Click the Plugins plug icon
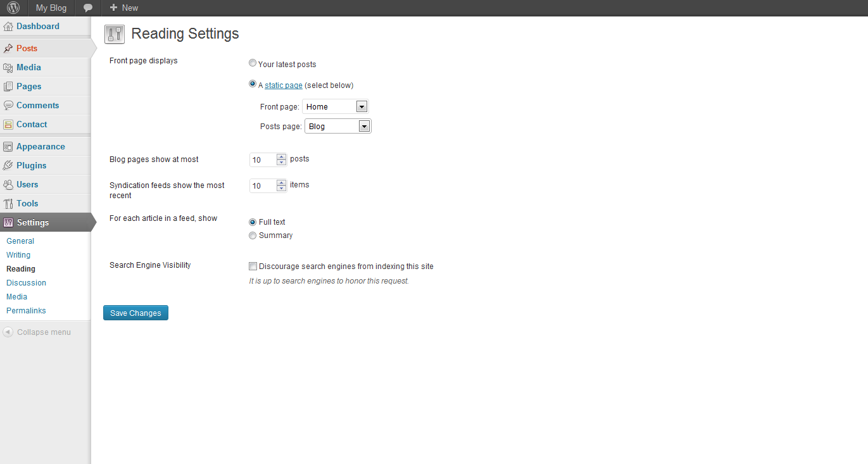Screen dimensions: 868x464 8,166
